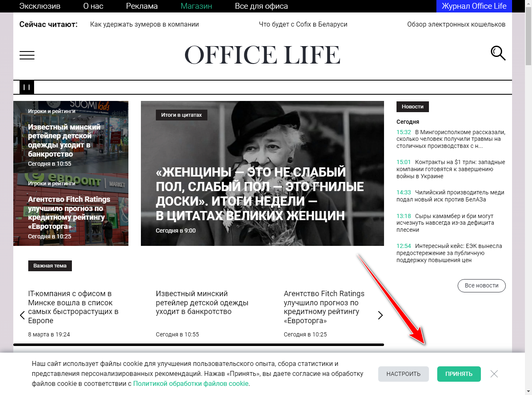Click the НАСТРОИТЬ cookie settings button
The height and width of the screenshot is (395, 532).
[x=403, y=374]
